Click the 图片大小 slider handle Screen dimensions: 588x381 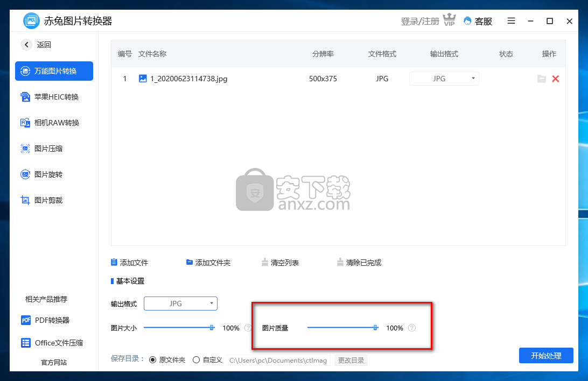[x=212, y=327]
